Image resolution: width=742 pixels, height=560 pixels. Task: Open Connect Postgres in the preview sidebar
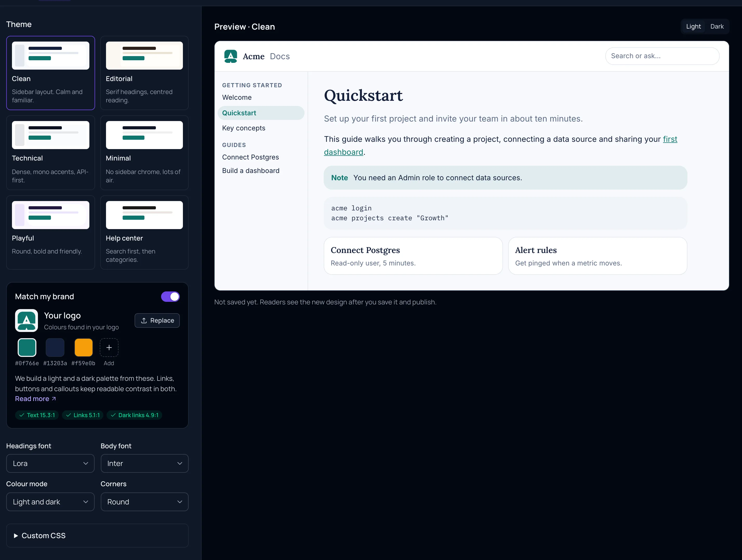click(250, 157)
